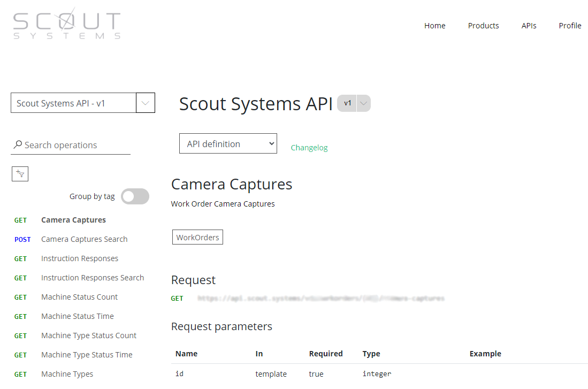Open the Products menu item

point(483,26)
